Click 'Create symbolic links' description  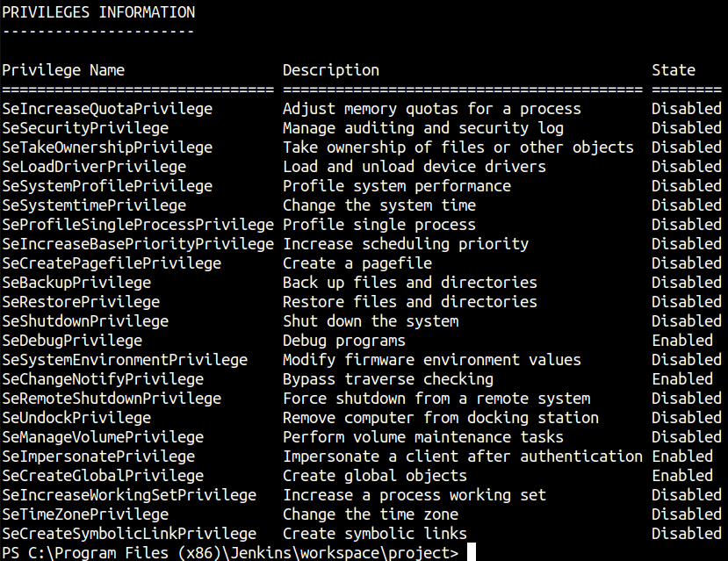pyautogui.click(x=375, y=534)
